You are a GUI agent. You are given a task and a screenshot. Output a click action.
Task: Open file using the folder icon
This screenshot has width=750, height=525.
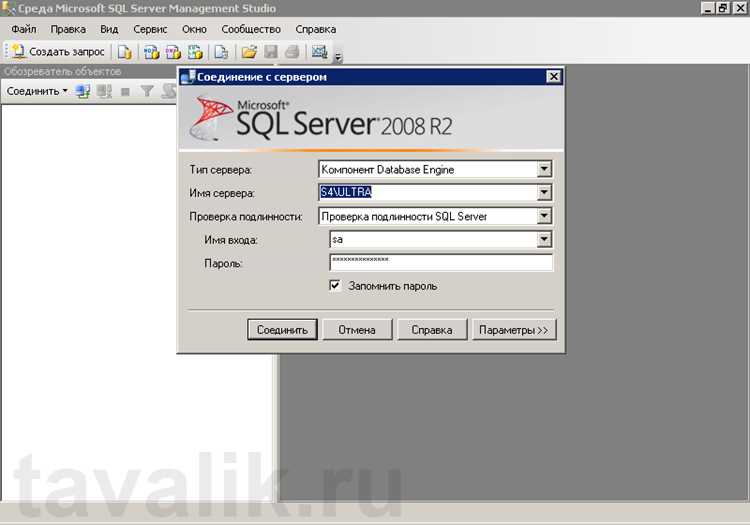249,52
